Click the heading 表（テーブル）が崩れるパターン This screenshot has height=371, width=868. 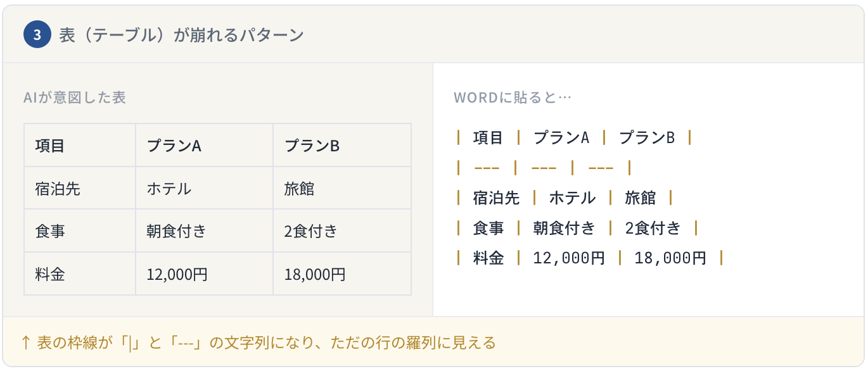point(181,35)
